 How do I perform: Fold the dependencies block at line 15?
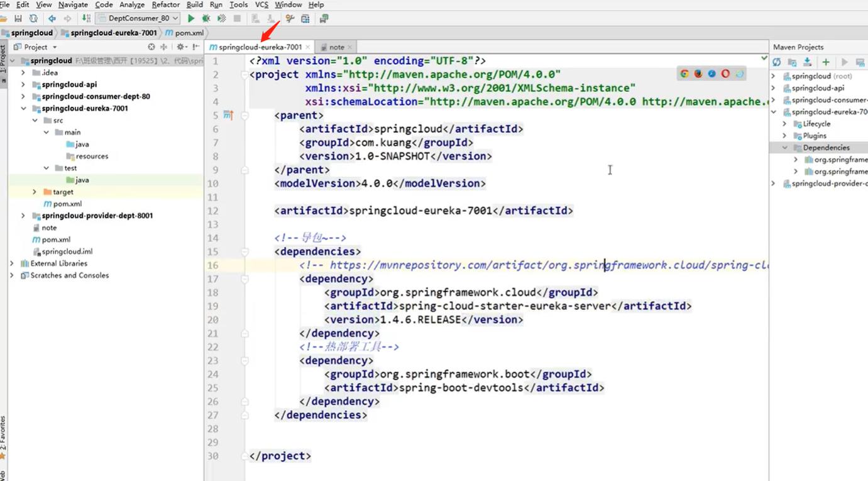click(245, 252)
